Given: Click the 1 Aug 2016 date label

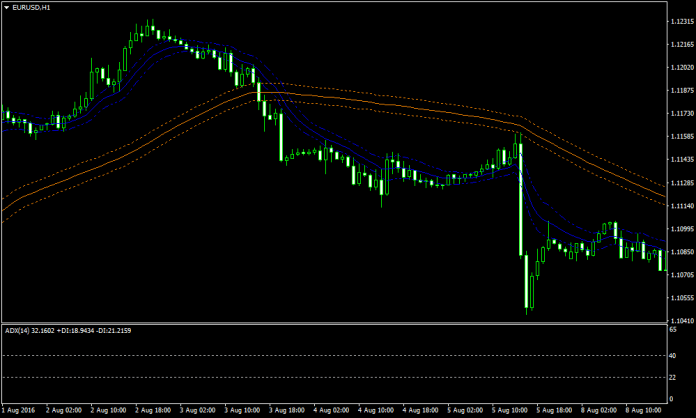Looking at the screenshot, I should (20, 411).
